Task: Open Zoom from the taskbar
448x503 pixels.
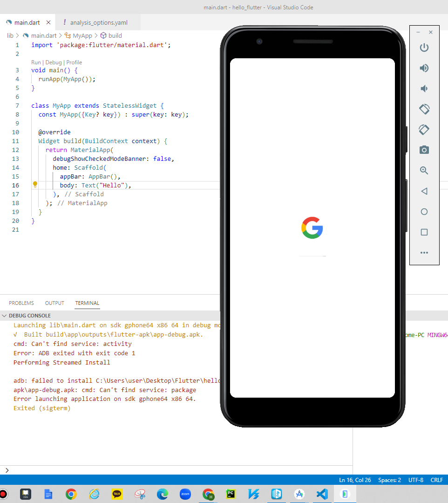Action: [x=185, y=494]
